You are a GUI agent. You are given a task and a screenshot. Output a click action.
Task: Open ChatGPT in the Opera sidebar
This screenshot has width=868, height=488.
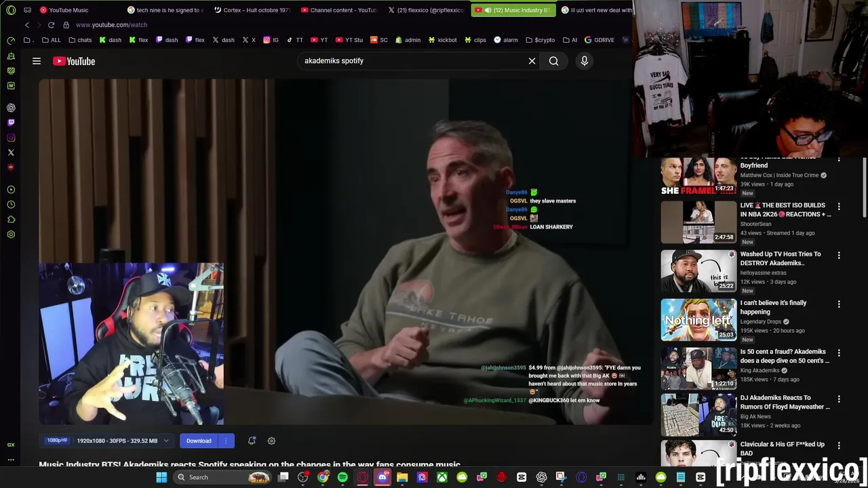tap(11, 108)
